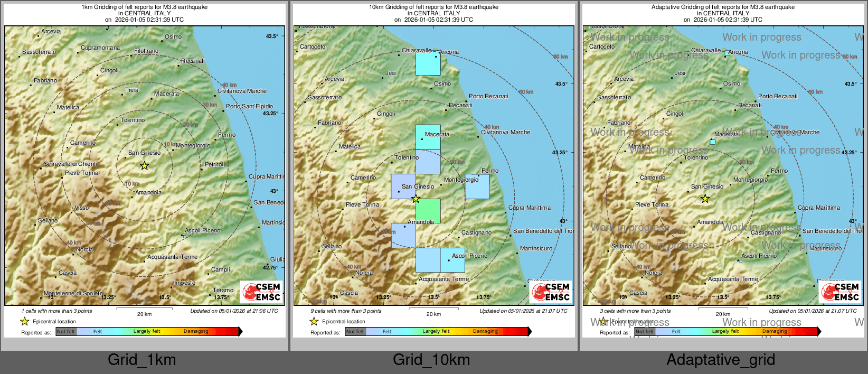Open the Adaptative_grid map thumbnail caption
Screen dimensions: 868x374
(721, 360)
